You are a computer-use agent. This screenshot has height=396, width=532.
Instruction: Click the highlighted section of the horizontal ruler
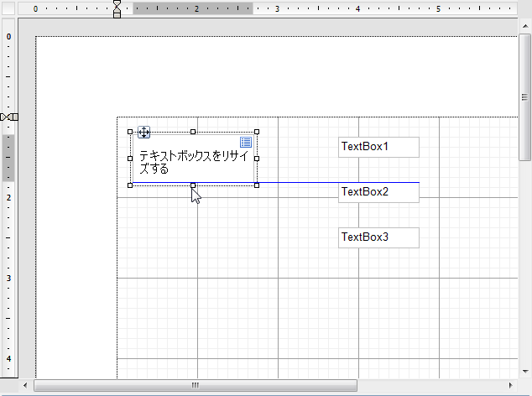click(192, 8)
